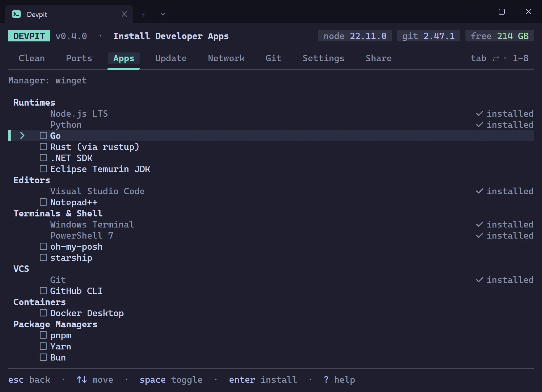Toggle the .NET SDK checkbox
Screen dimensions: 542x392
pyautogui.click(x=43, y=158)
